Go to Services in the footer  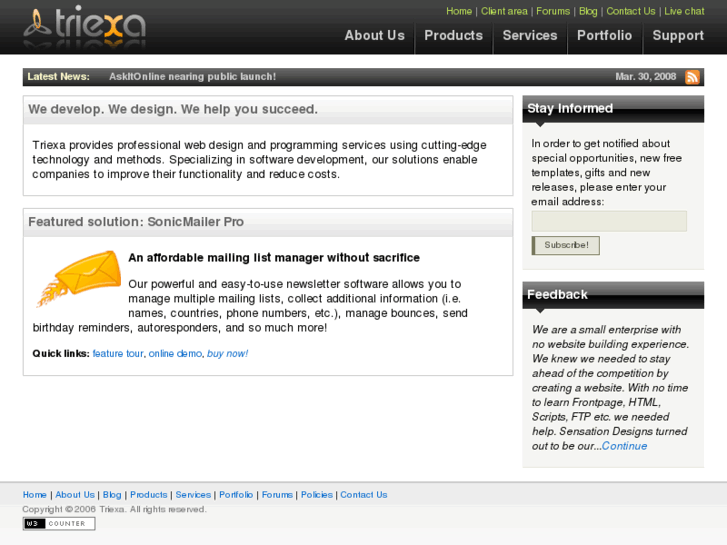pyautogui.click(x=193, y=495)
